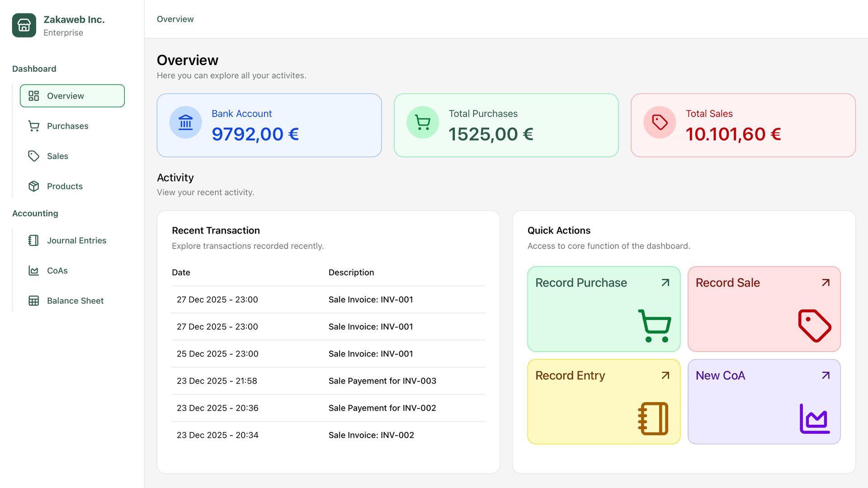
Task: Open the Balance Sheet page
Action: click(x=75, y=301)
